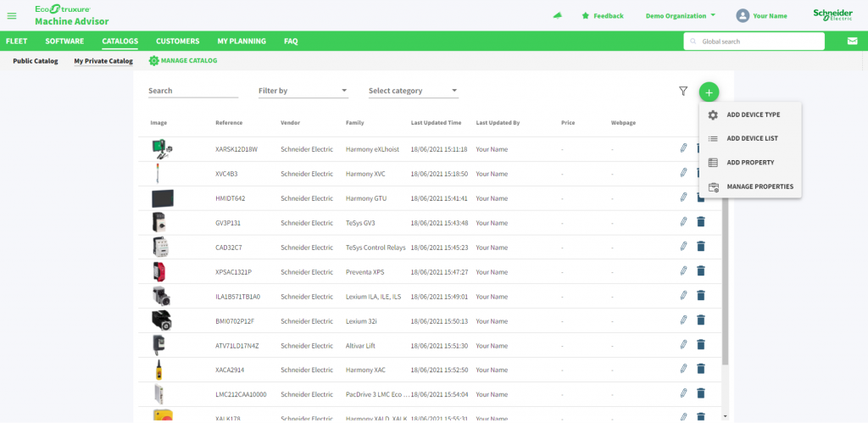
Task: Select Manage Properties menu option
Action: point(750,186)
